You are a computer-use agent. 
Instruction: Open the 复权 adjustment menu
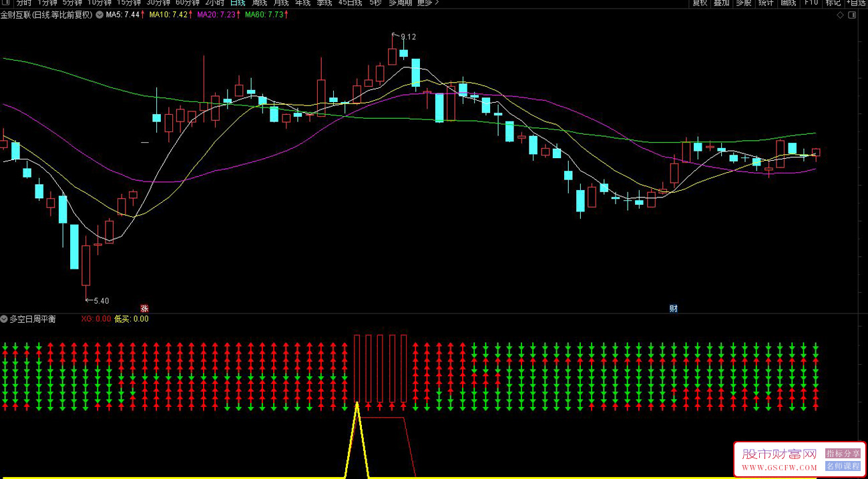[x=700, y=3]
